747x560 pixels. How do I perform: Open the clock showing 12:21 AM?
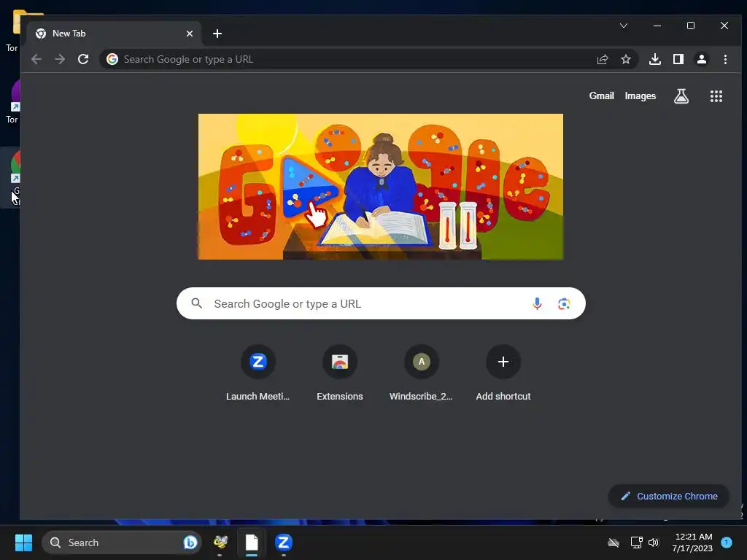[692, 542]
